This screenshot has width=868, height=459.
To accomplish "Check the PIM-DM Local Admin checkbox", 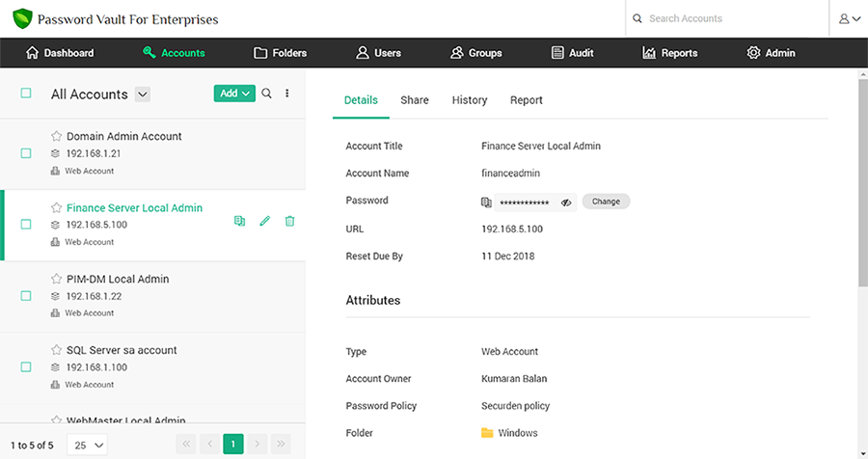I will click(x=26, y=296).
